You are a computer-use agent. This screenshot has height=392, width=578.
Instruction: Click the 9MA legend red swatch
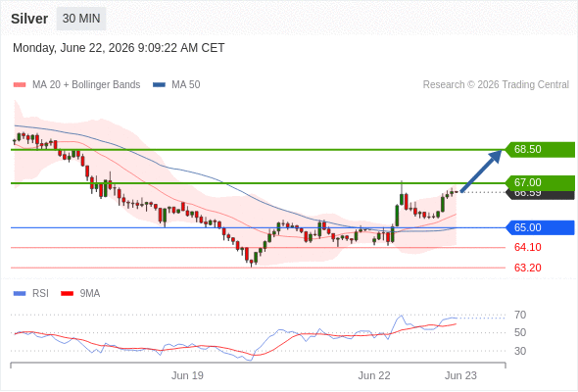(x=67, y=294)
